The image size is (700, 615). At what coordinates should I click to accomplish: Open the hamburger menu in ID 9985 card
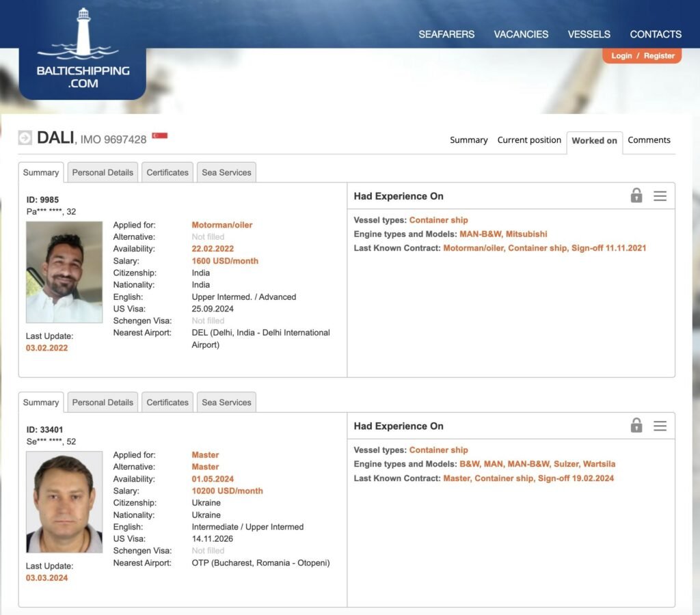point(660,196)
